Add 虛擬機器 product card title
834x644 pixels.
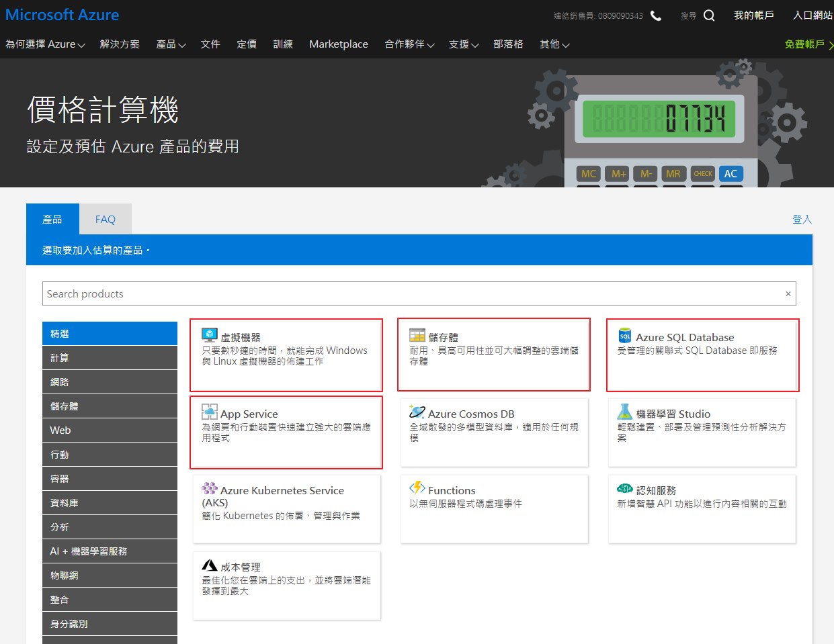241,337
